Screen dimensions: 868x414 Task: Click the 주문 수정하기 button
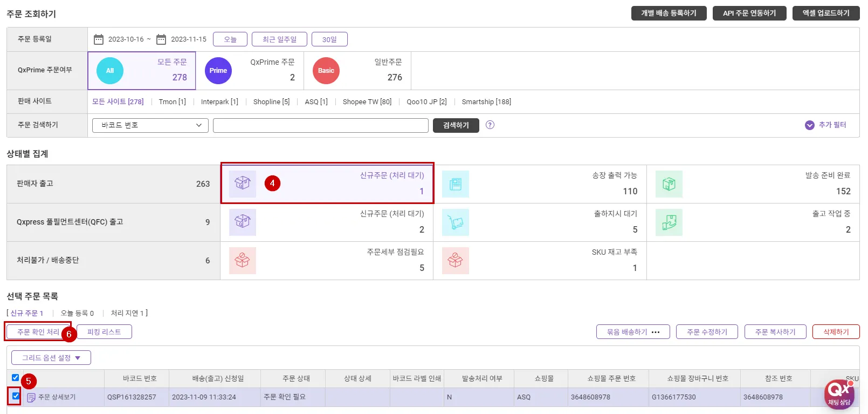[x=707, y=332]
